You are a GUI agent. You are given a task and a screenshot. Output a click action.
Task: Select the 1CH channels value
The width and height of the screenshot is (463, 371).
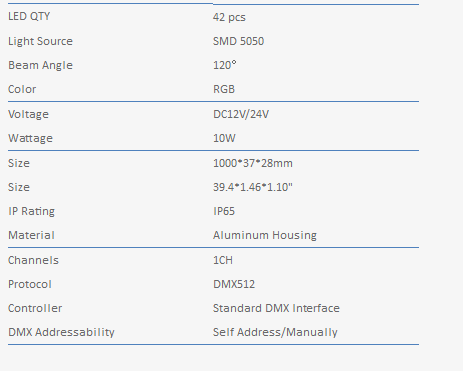tap(223, 260)
